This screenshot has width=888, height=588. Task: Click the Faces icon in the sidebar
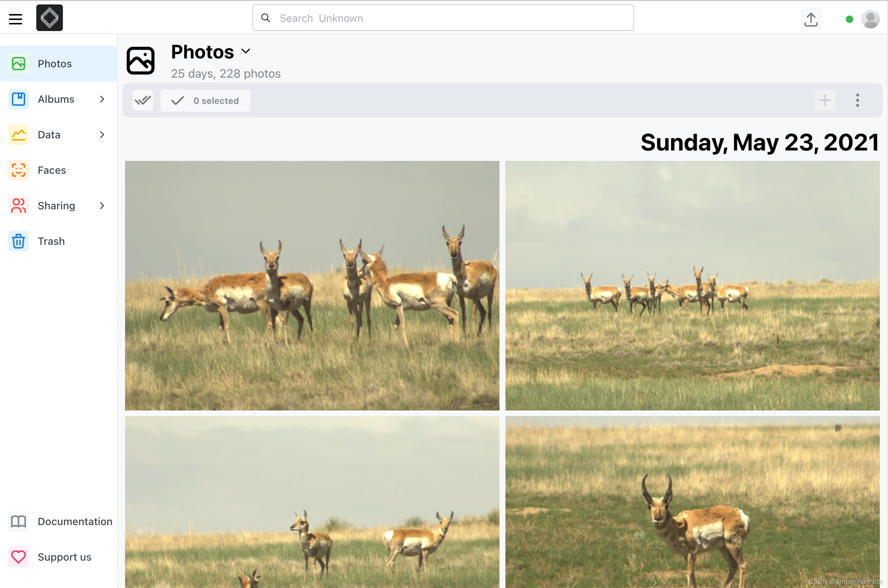[18, 170]
